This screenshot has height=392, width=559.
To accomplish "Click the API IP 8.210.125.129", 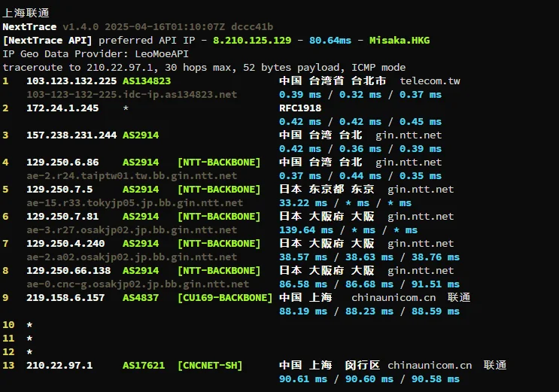I will [x=252, y=41].
